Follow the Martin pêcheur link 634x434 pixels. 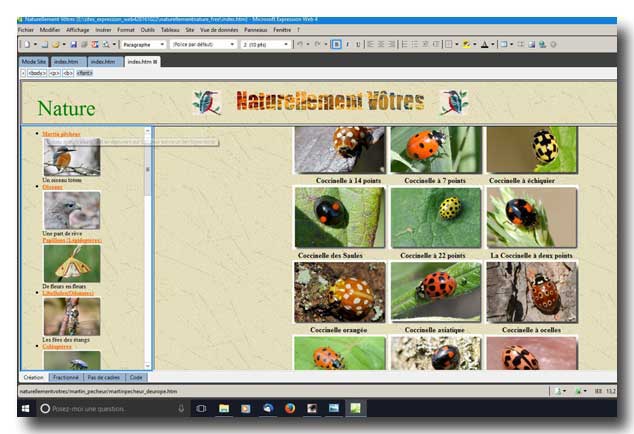[61, 134]
